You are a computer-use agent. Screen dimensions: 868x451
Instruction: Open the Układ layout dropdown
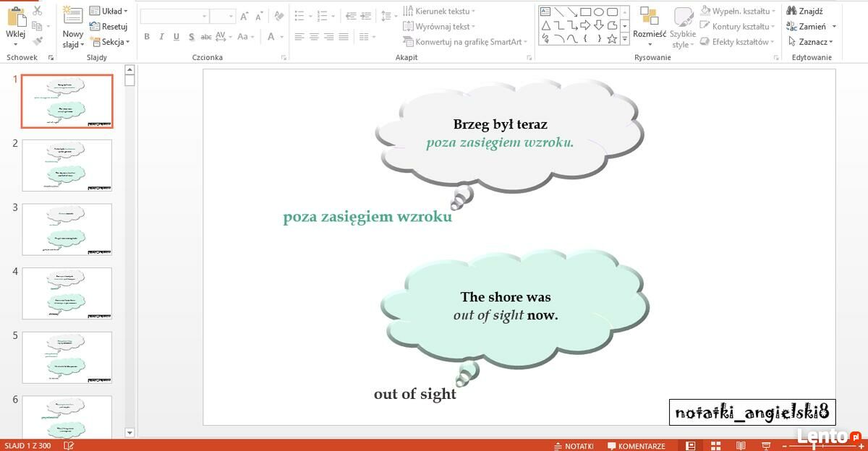(109, 11)
